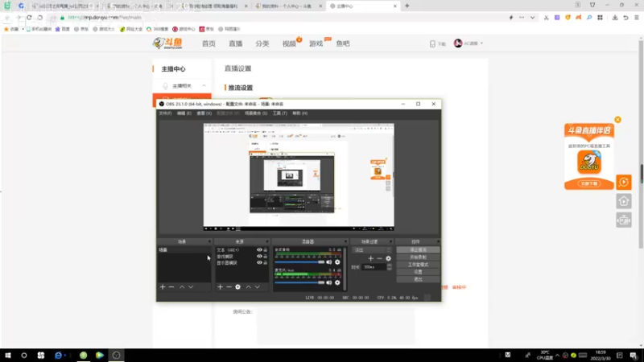Screen dimensions: 644x362
Task: Open the scene transition type dropdown
Action: 372,250
